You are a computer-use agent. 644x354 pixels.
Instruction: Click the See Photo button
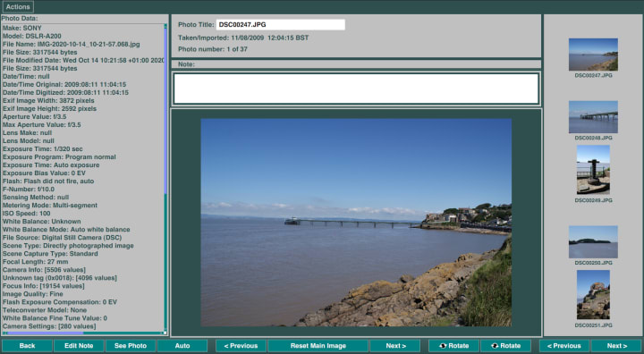[x=131, y=346]
